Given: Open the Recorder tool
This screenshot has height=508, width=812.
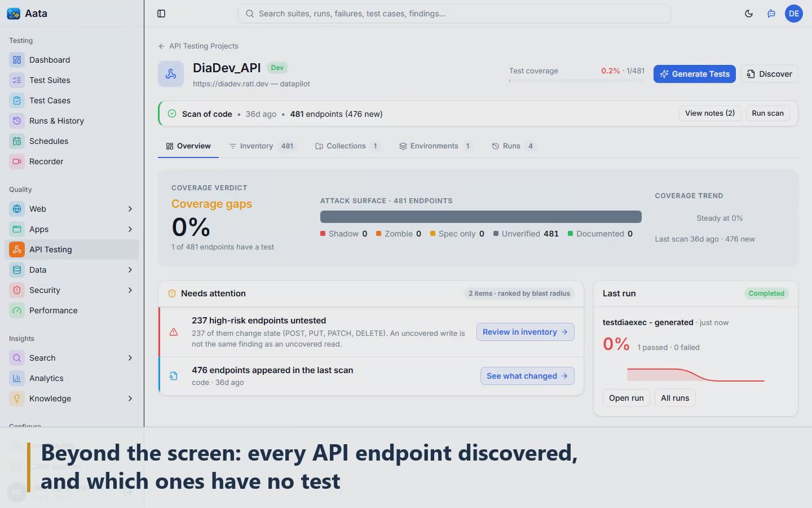Looking at the screenshot, I should [x=72, y=161].
